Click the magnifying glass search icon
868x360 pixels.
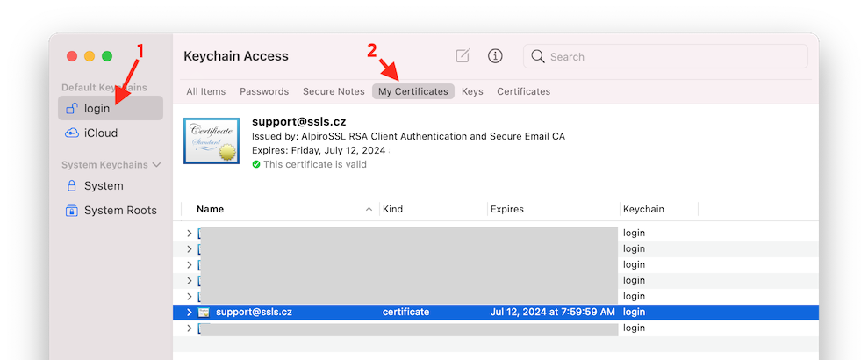[x=538, y=56]
